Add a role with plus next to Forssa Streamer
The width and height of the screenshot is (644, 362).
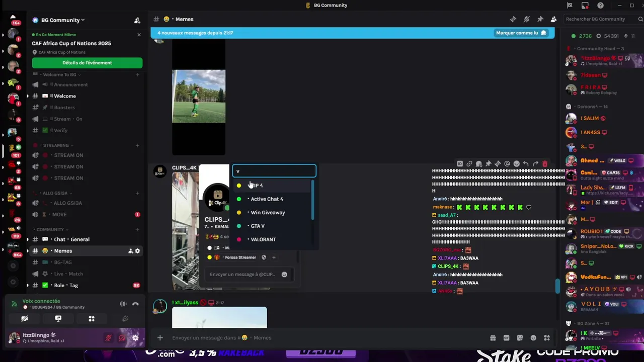(x=274, y=257)
